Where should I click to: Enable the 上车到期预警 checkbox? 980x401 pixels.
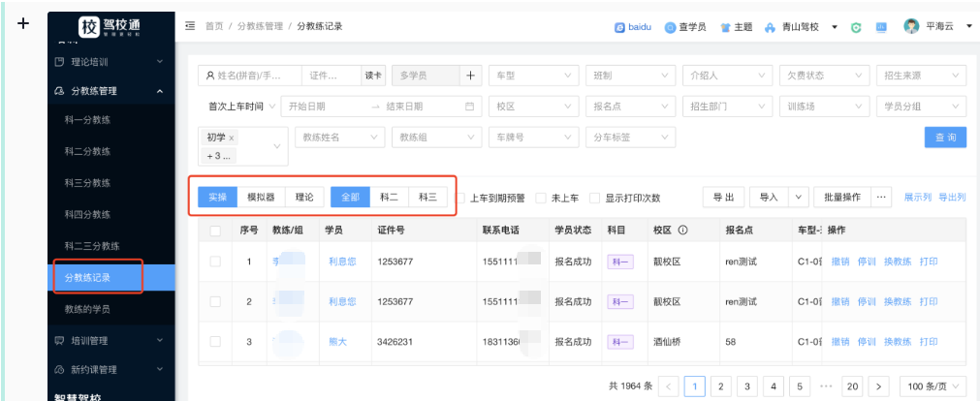[x=461, y=198]
